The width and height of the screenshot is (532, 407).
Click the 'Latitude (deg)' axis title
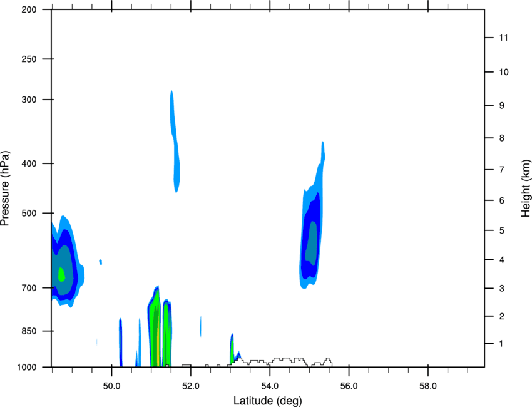click(267, 401)
